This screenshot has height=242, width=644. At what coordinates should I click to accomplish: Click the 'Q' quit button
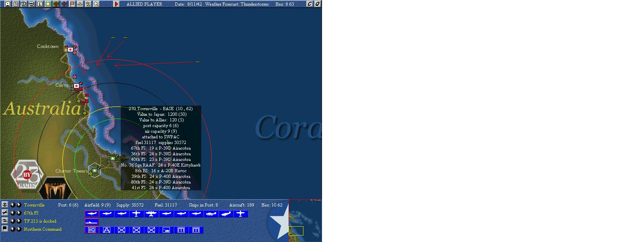pyautogui.click(x=317, y=4)
